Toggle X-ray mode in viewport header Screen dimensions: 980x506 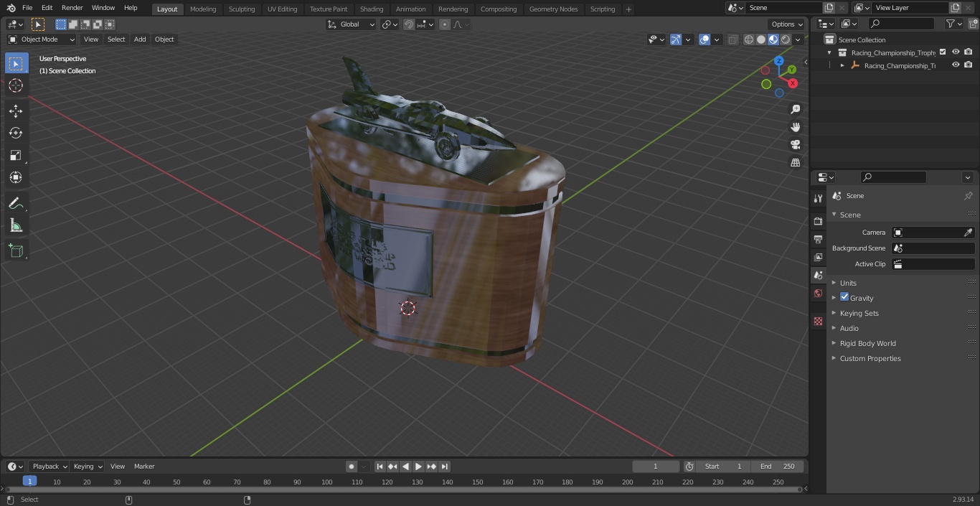coord(732,39)
